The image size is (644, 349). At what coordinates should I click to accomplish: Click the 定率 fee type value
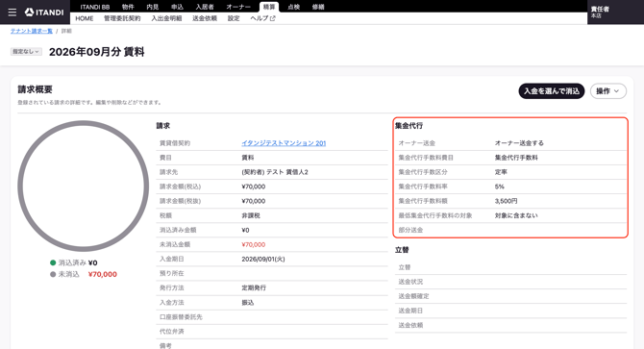[x=501, y=172]
